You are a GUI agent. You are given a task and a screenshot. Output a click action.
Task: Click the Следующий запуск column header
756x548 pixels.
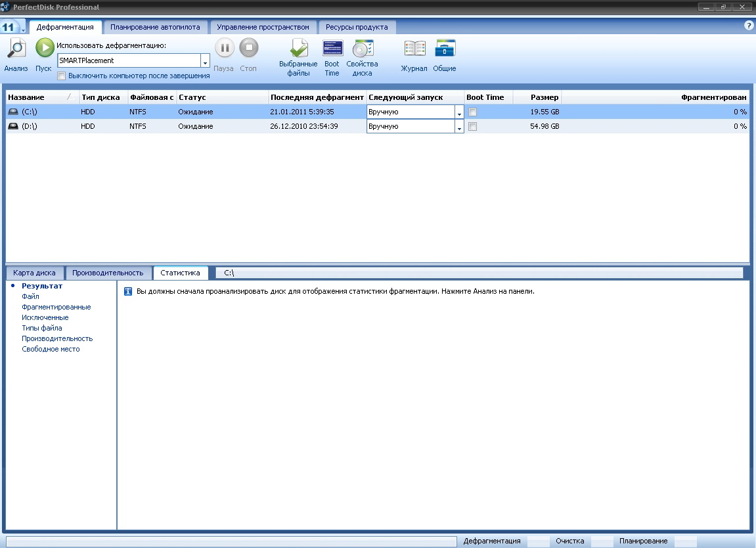tap(415, 97)
